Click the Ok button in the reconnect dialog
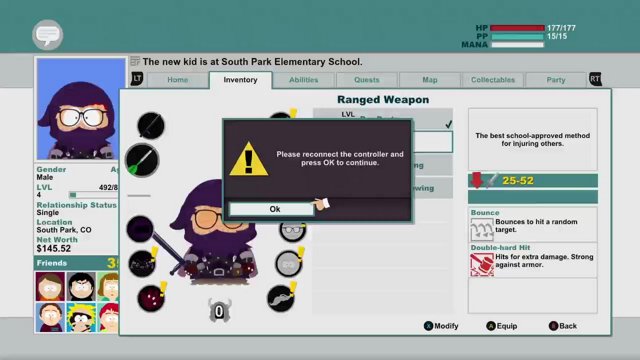This screenshot has height=360, width=640. (x=271, y=209)
